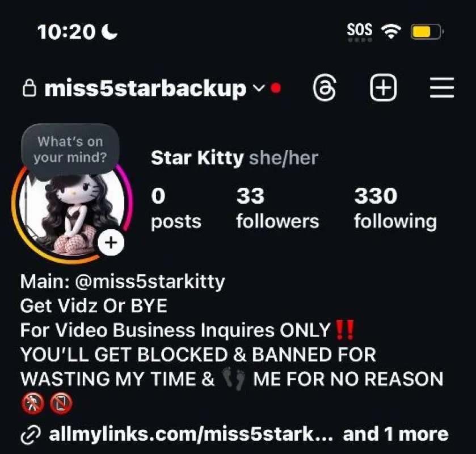Screen dimensions: 476x454
Task: Expand account switcher chevron next to username
Action: (x=259, y=89)
